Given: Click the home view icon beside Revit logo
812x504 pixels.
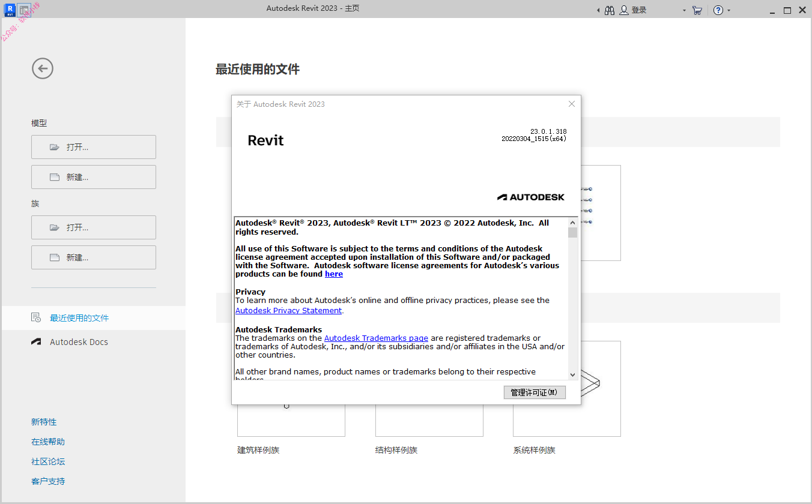Looking at the screenshot, I should point(24,10).
